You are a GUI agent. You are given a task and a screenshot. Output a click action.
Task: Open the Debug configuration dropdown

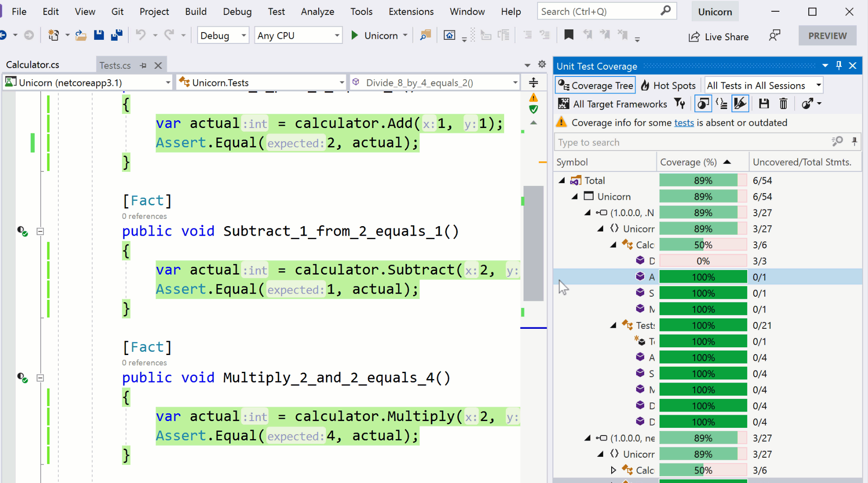[223, 35]
